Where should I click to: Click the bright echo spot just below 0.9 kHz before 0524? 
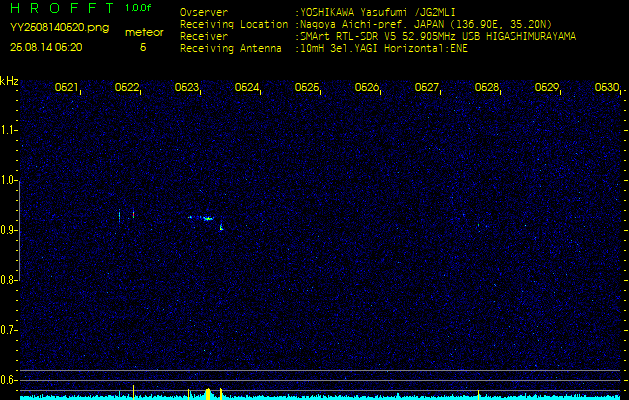221,227
